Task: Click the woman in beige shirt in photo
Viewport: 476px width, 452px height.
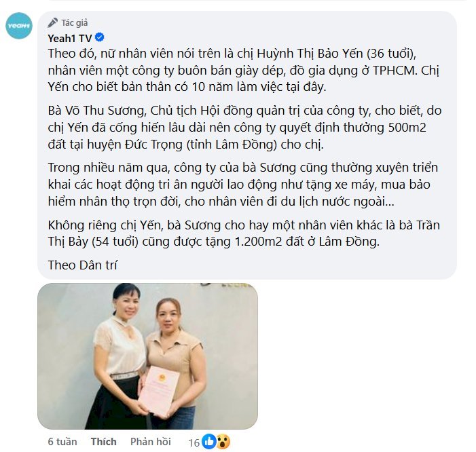Action: coord(173,363)
